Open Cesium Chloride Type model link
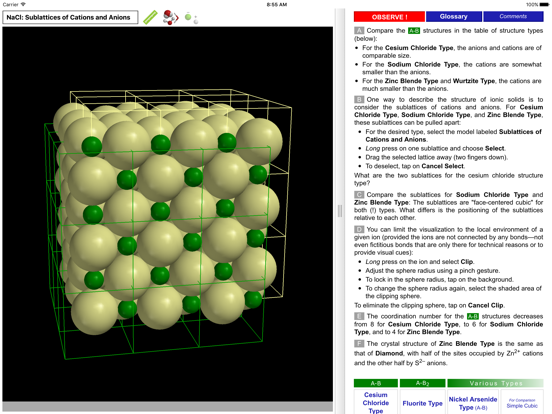 click(376, 402)
